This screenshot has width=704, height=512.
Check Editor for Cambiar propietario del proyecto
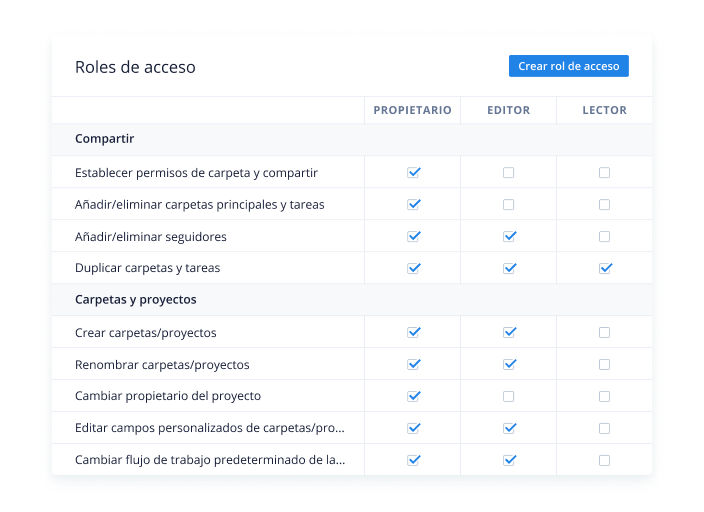(x=508, y=396)
